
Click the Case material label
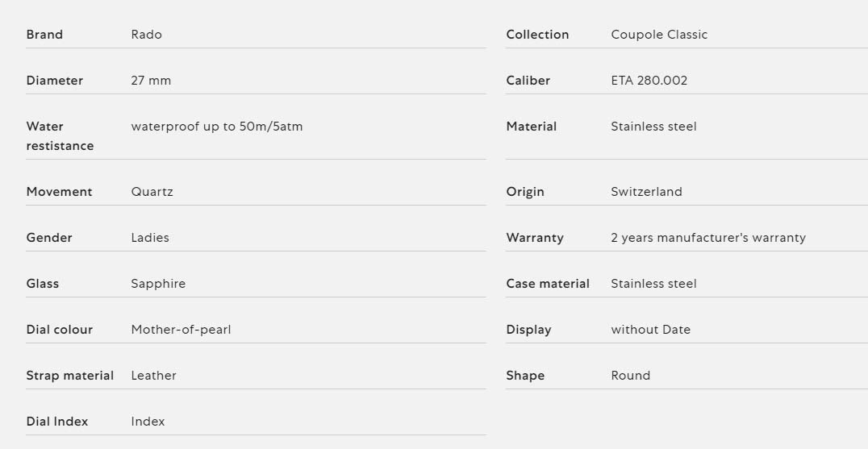tap(548, 284)
